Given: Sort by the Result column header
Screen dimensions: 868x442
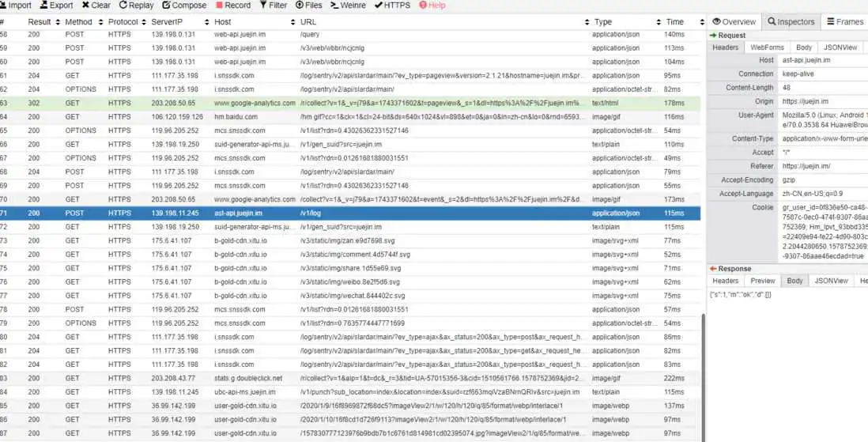Looking at the screenshot, I should [x=43, y=22].
